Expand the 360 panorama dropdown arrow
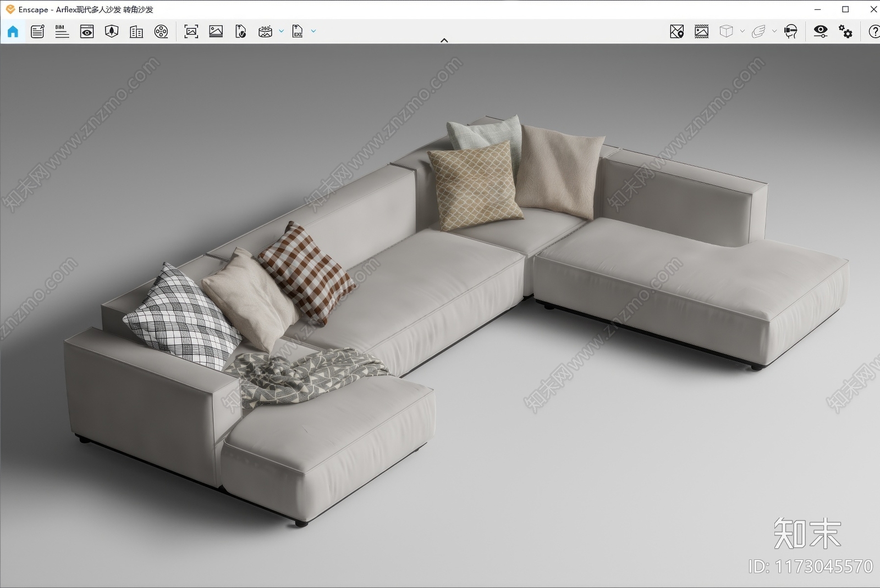Screen dimensions: 880x588 [x=281, y=31]
